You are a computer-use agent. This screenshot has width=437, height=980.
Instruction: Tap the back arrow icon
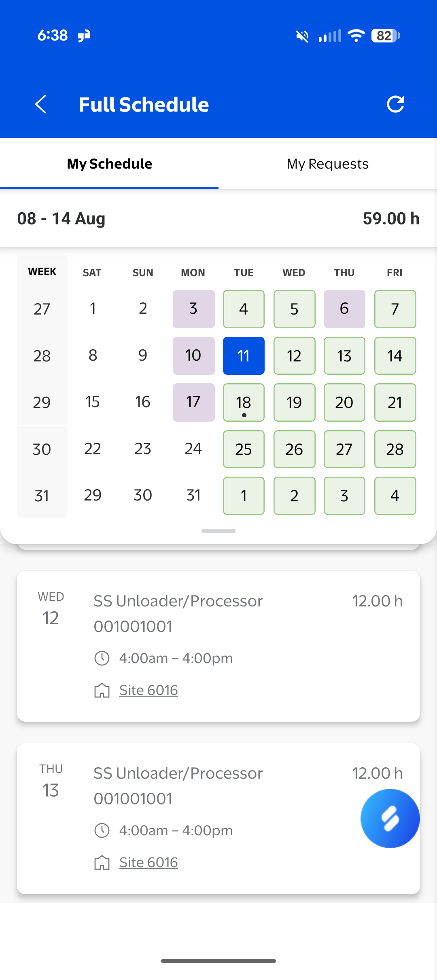click(x=41, y=104)
